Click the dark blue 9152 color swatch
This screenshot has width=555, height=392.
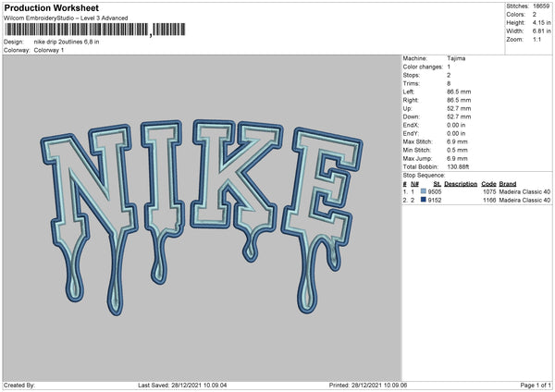point(424,200)
